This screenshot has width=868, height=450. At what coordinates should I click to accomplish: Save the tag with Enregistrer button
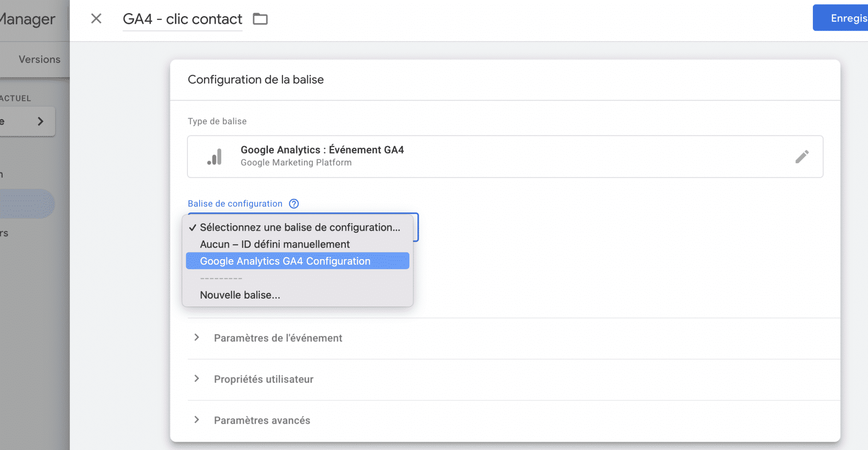tap(840, 18)
